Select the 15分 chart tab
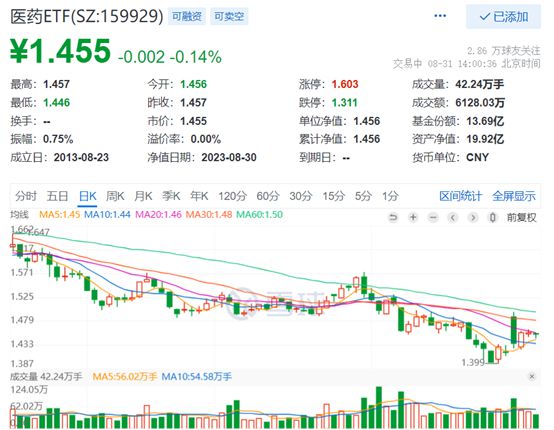Image resolution: width=554 pixels, height=430 pixels. (x=333, y=196)
